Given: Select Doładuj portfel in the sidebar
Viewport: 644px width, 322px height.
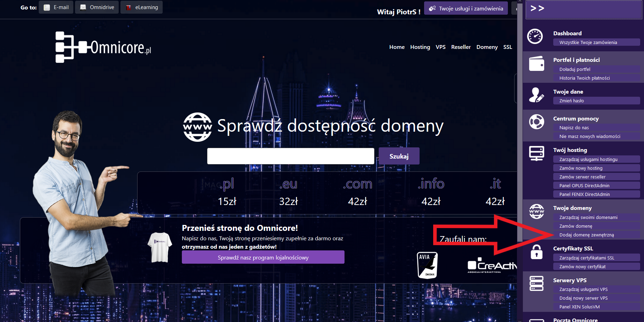Looking at the screenshot, I should [575, 69].
